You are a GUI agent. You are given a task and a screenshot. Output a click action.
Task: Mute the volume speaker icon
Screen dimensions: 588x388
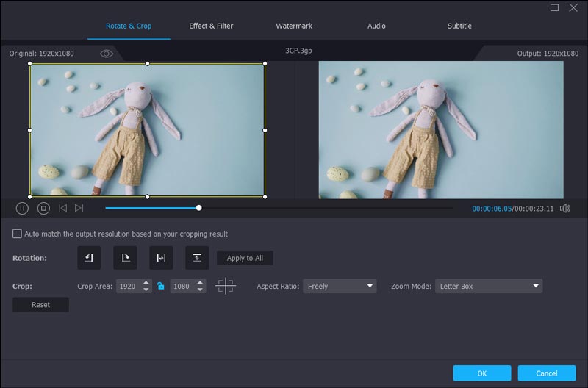(565, 209)
